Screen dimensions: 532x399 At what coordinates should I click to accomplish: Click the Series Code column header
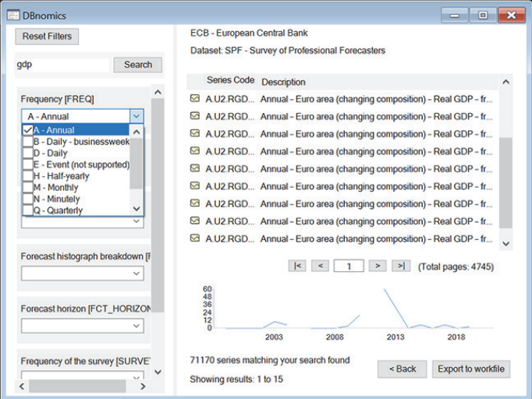[x=230, y=80]
